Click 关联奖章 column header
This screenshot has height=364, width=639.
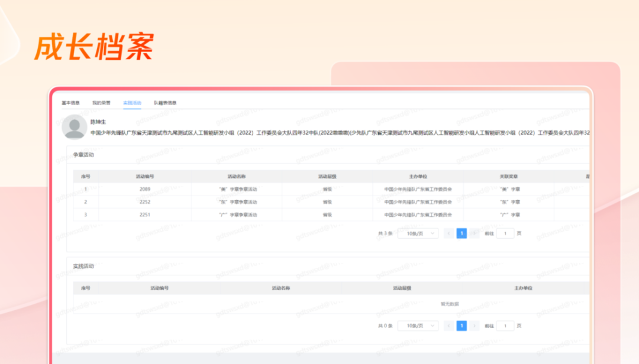click(509, 176)
